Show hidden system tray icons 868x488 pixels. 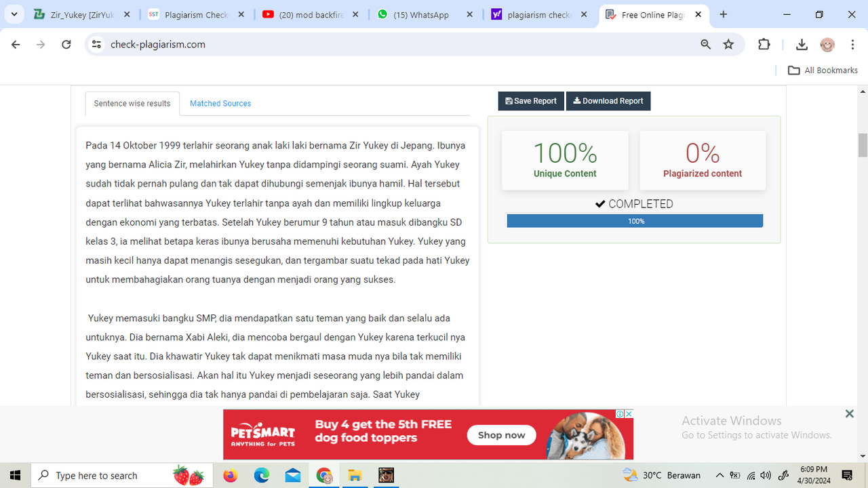(719, 475)
